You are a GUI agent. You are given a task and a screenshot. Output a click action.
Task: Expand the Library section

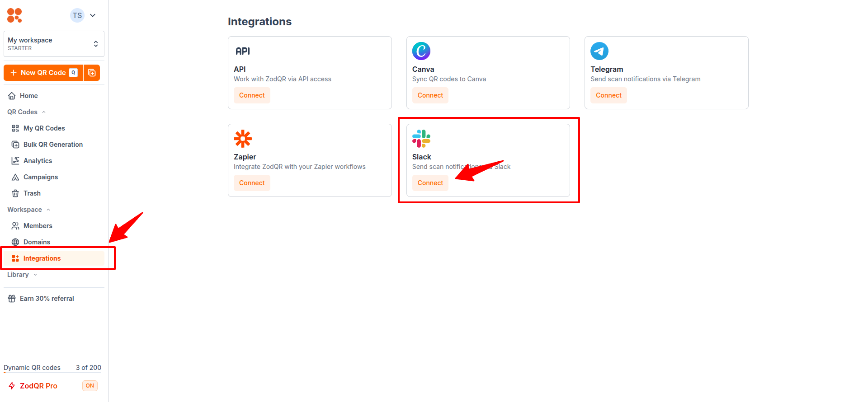point(22,275)
